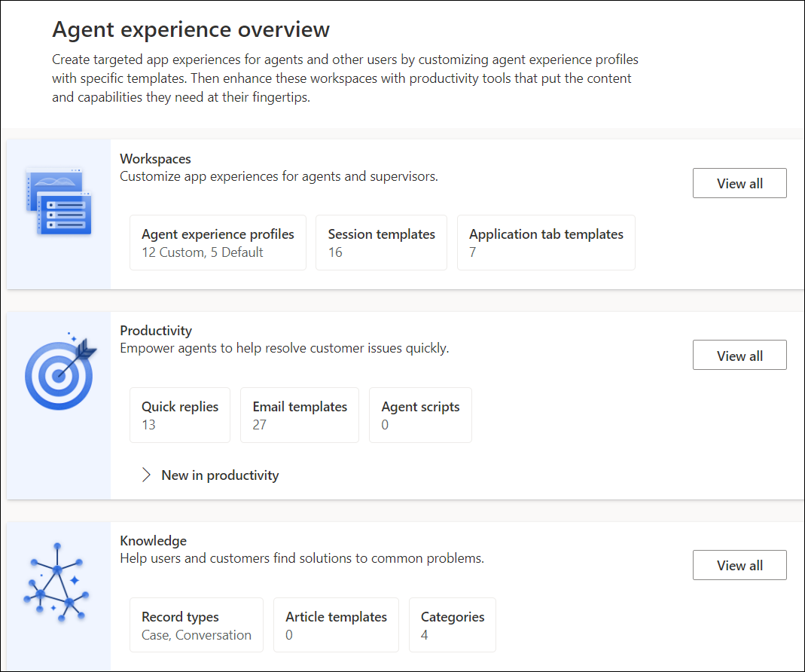
Task: Open the Quick replies card
Action: point(180,414)
